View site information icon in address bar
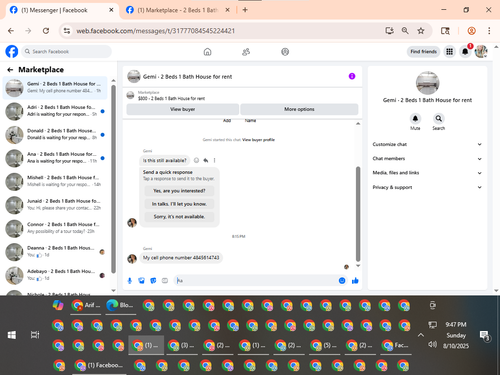The image size is (500, 375). [x=67, y=31]
